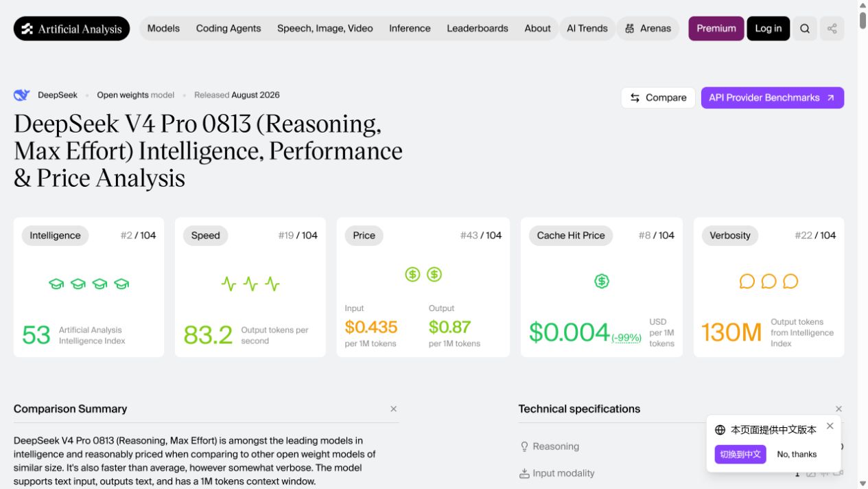This screenshot has width=868, height=489.
Task: Open the Models menu
Action: pos(163,29)
